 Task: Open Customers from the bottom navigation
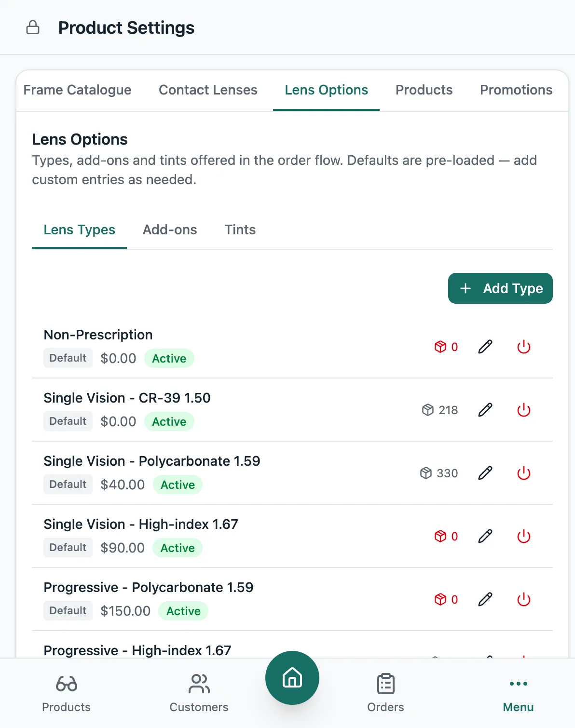[199, 693]
